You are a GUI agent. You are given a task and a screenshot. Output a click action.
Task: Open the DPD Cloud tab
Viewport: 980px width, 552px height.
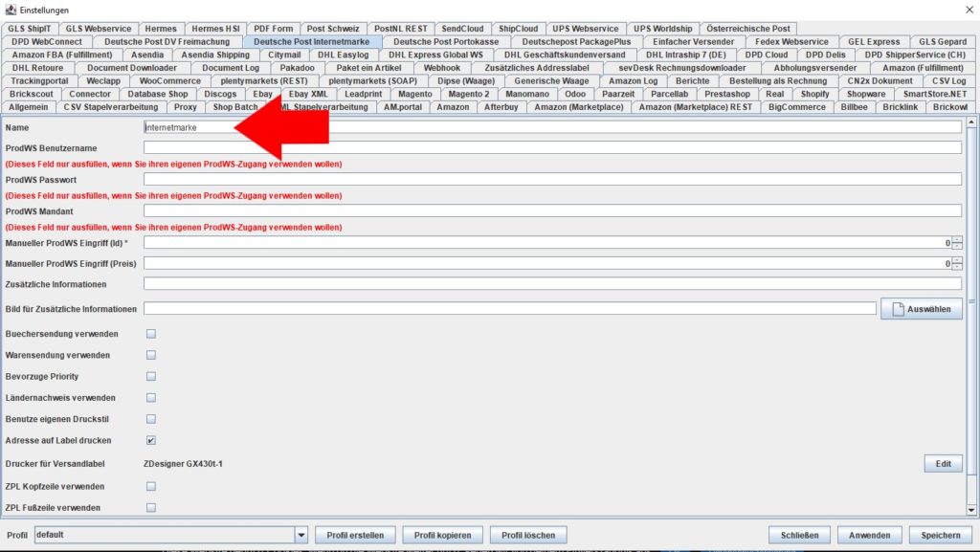tap(767, 55)
